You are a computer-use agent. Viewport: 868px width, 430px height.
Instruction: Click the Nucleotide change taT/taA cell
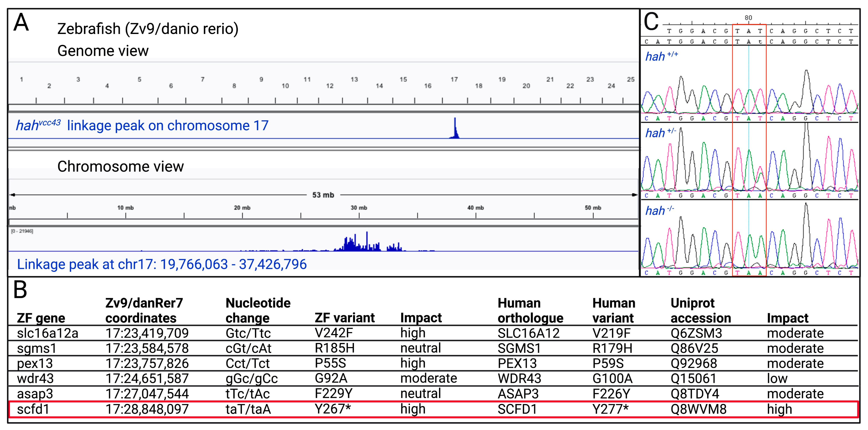248,409
